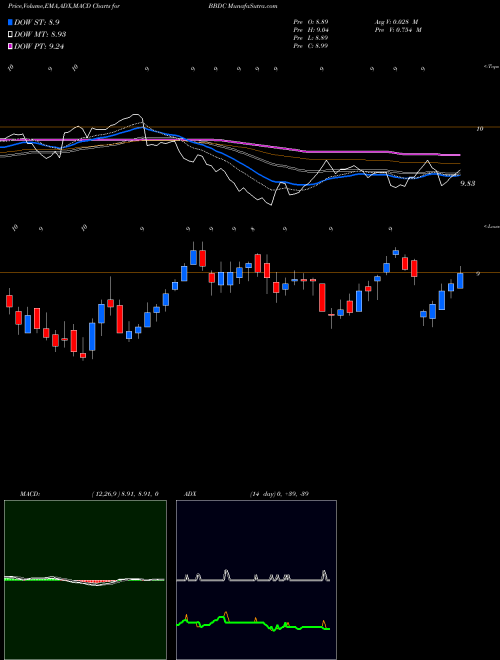This screenshot has width=500, height=660.
Task: Select the 'DOW MT: 8.93' legend label
Action: (40, 35)
